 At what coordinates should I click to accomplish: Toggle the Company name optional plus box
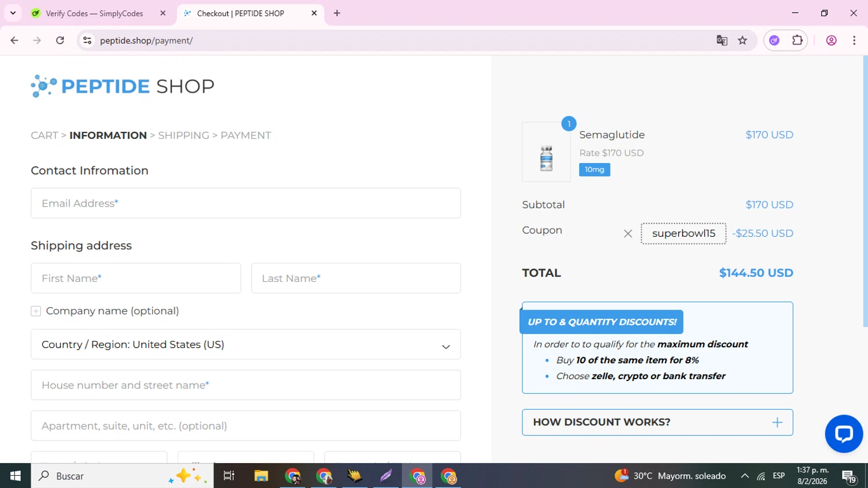point(36,311)
